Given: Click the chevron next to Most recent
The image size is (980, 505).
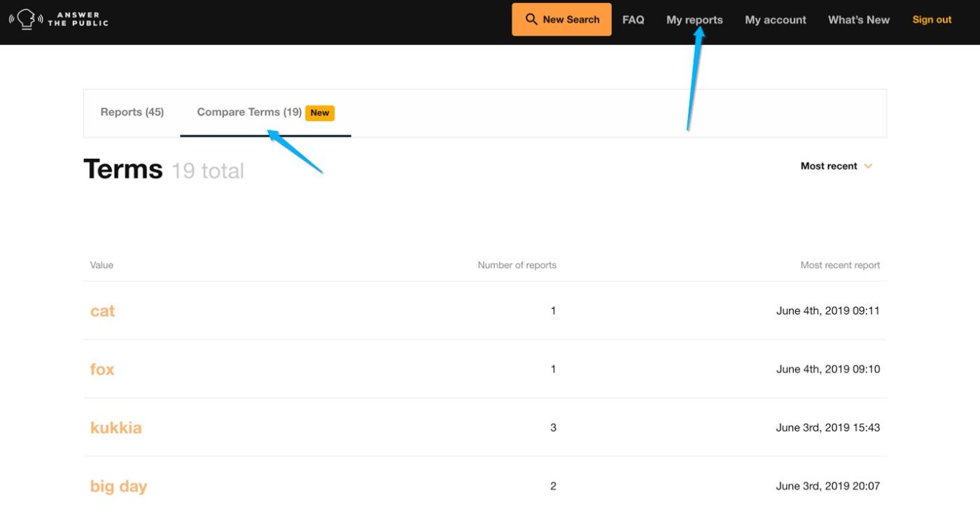Looking at the screenshot, I should (x=868, y=166).
